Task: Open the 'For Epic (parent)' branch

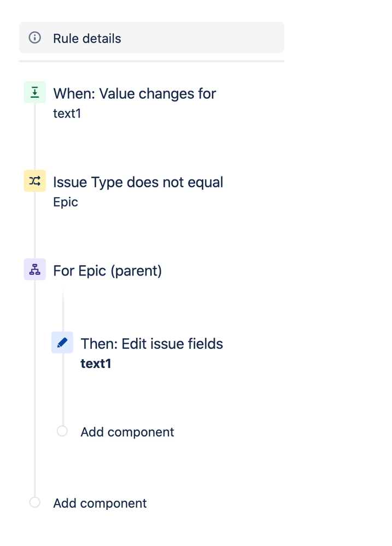Action: [107, 271]
